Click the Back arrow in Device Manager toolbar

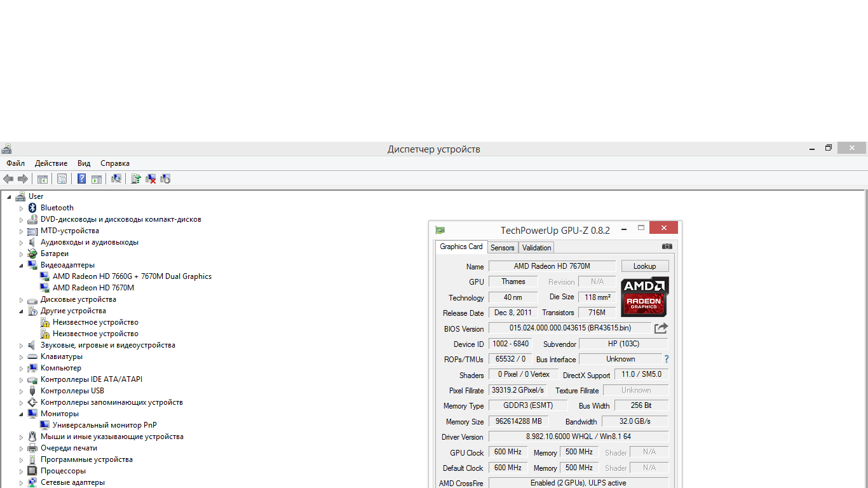(8, 179)
